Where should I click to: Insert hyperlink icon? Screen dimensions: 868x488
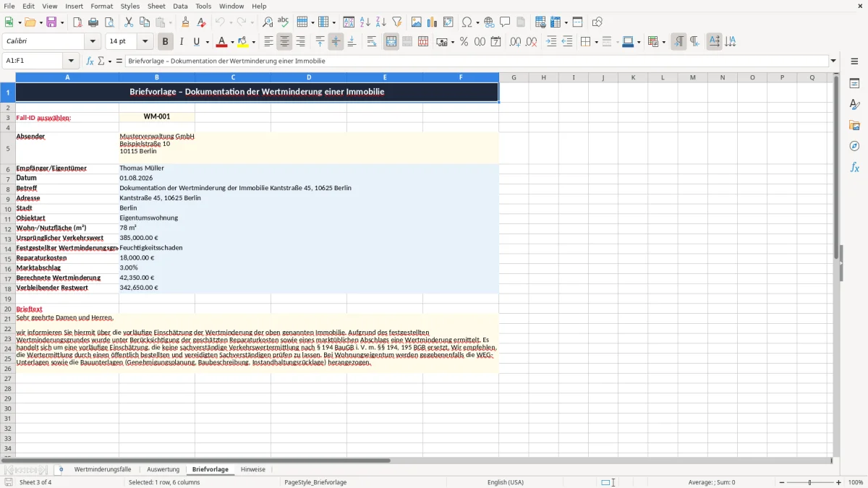[x=489, y=22]
